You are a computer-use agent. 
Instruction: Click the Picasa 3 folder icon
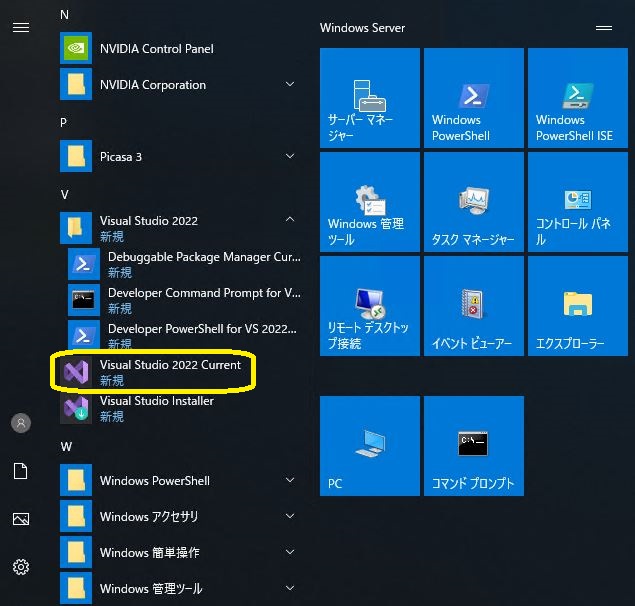(76, 156)
